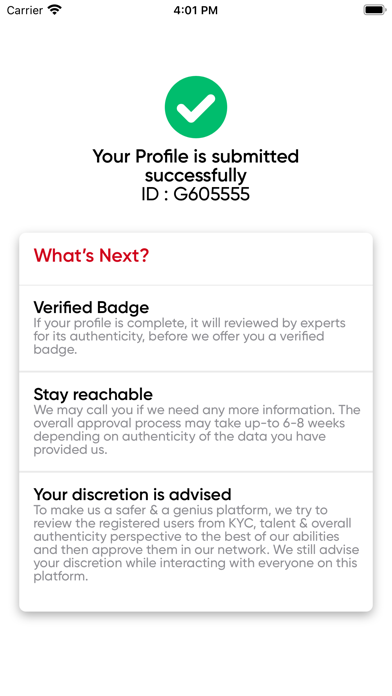Tap the 4:01 PM clock

coord(196,10)
